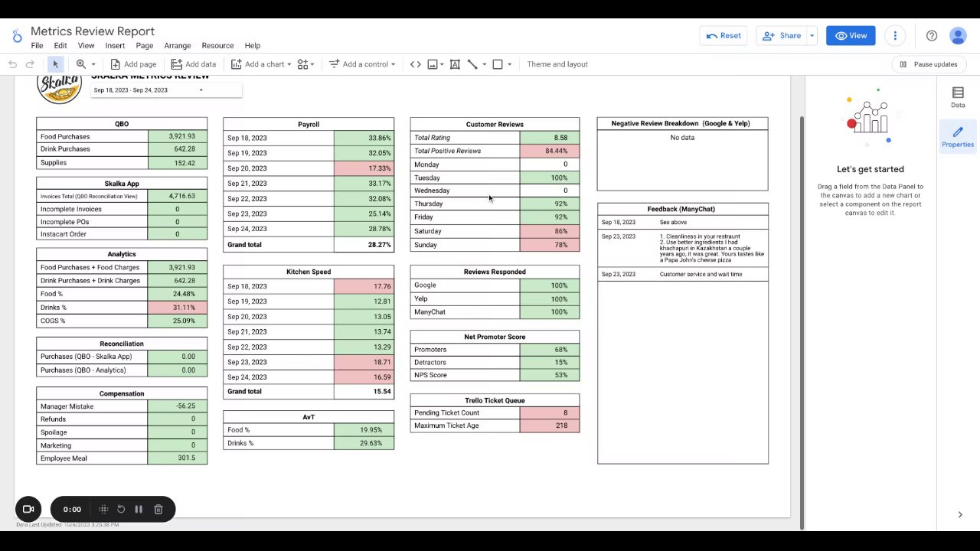
Task: Insert a text box from toolbar
Action: click(455, 64)
